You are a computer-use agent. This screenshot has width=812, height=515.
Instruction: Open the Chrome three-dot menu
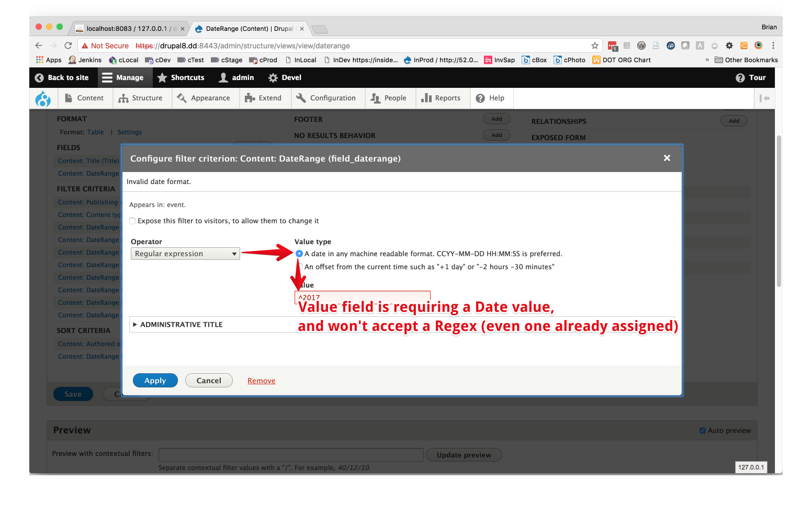(x=773, y=45)
